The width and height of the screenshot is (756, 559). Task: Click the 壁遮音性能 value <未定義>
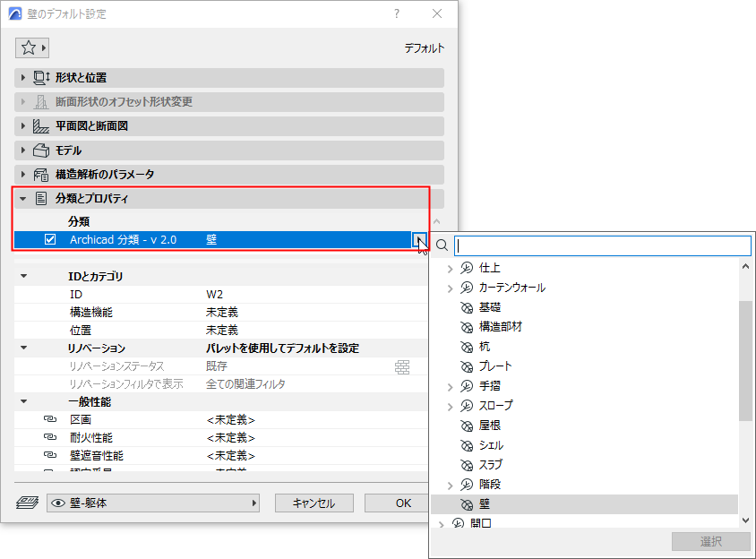pyautogui.click(x=231, y=456)
